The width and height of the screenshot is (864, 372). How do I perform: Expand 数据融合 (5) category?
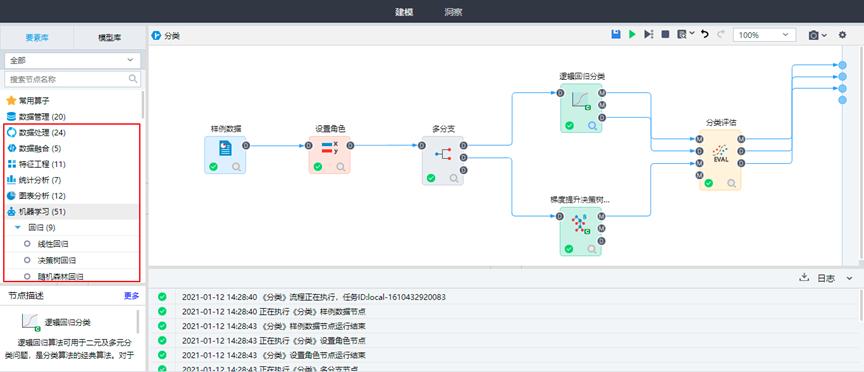click(34, 148)
